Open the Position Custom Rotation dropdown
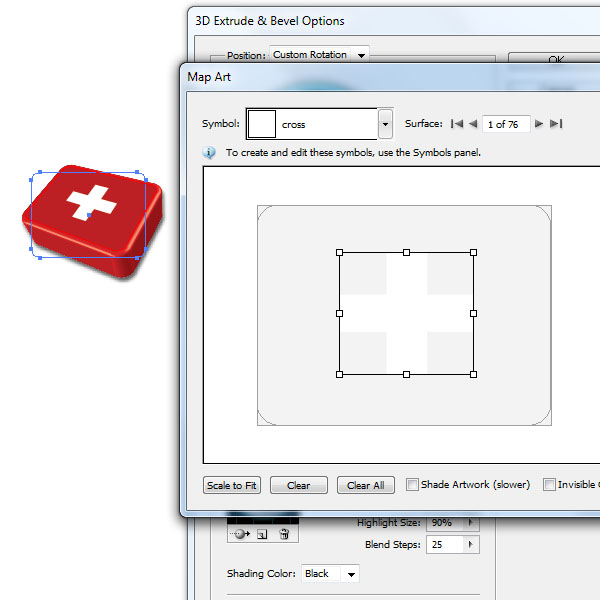Screen dimensions: 600x600 tap(361, 55)
